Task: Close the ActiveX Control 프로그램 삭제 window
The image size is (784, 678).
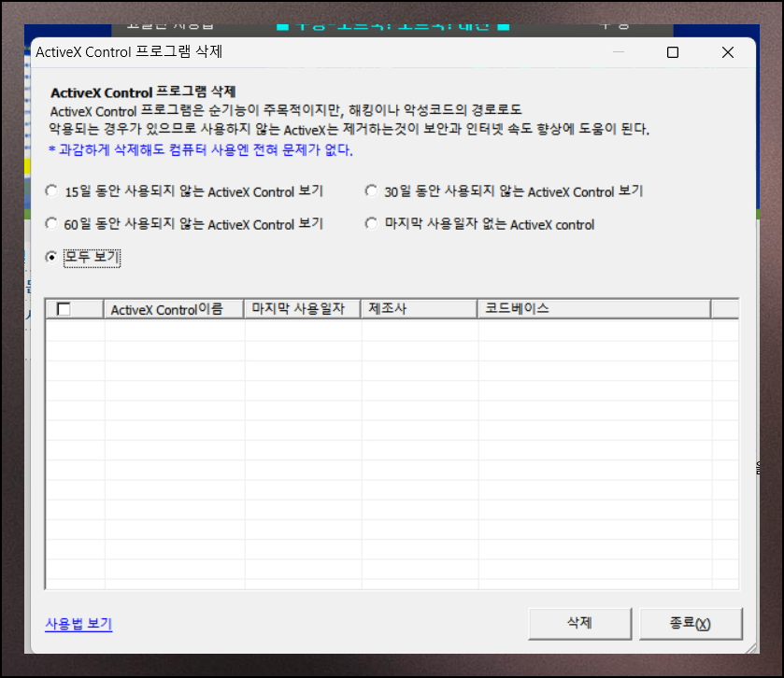Action: click(728, 52)
